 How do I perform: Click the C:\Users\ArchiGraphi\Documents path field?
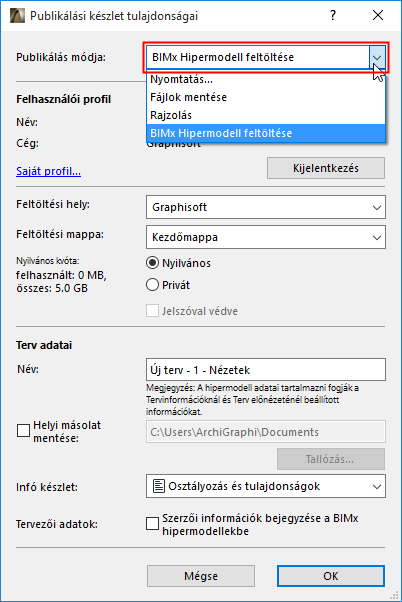point(266,432)
